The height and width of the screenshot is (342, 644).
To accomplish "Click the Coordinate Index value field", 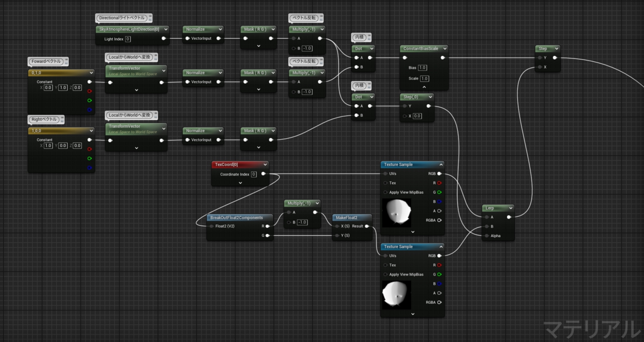I will coord(254,174).
